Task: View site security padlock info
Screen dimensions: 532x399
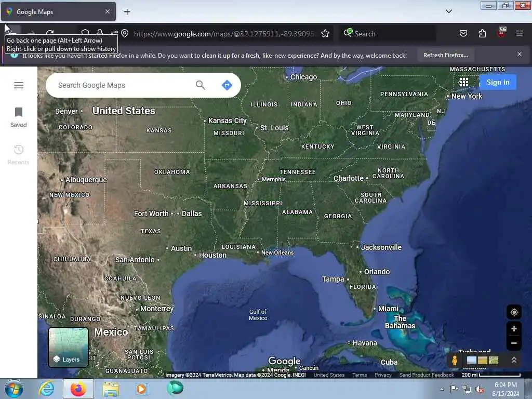Action: pyautogui.click(x=100, y=33)
